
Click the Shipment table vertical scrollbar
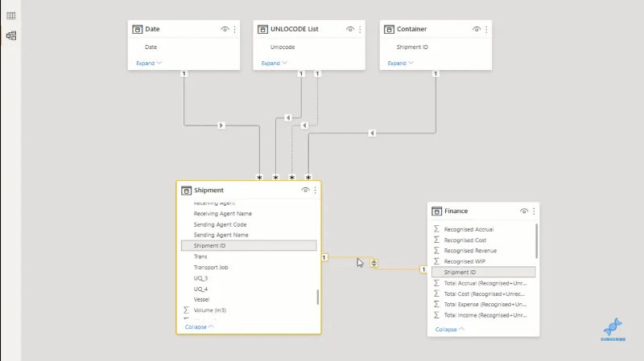317,297
